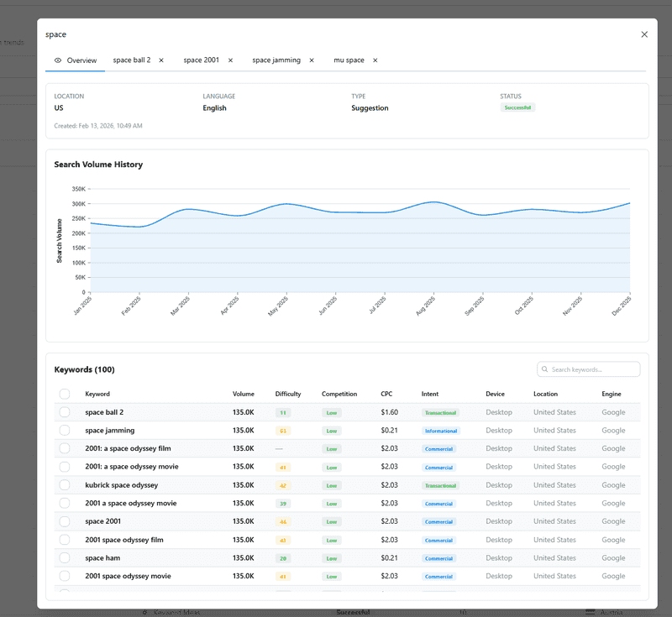Sort keywords by the CPC column header
The width and height of the screenshot is (672, 617).
[386, 394]
